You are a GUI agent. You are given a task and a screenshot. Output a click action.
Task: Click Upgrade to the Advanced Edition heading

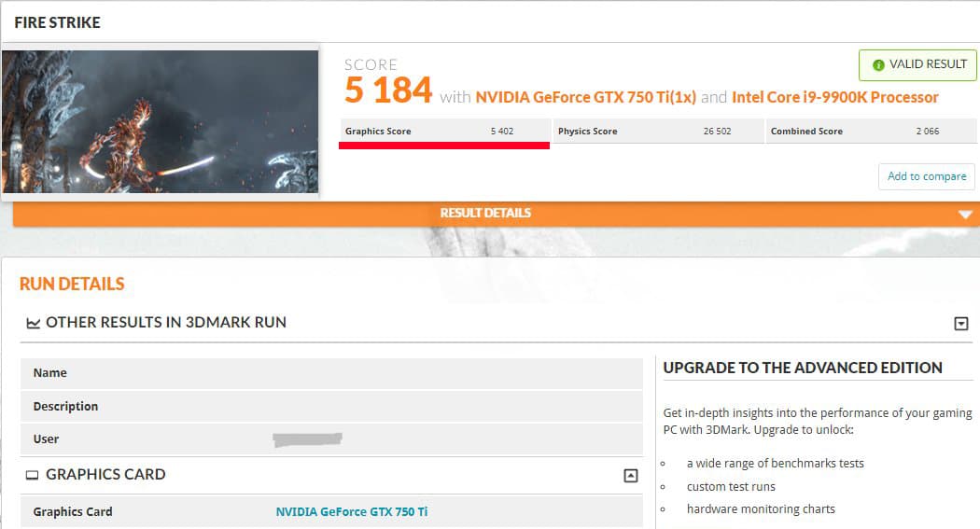coord(803,368)
